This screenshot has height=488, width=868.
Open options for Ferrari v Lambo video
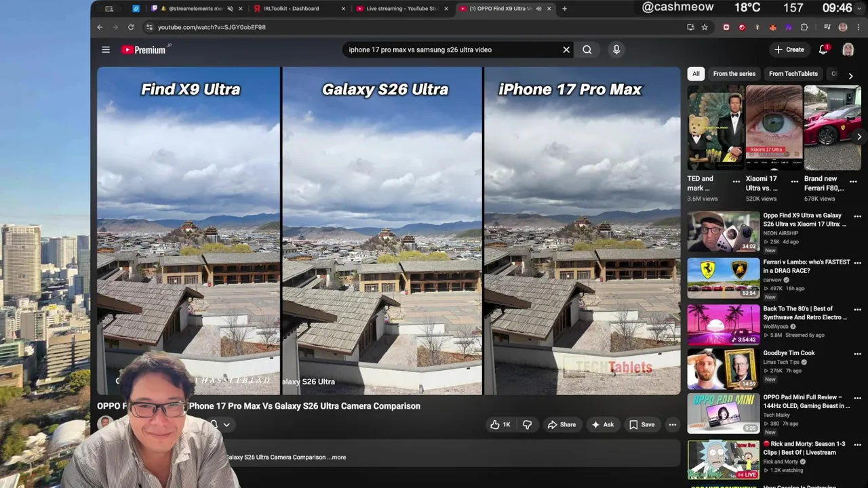click(857, 263)
